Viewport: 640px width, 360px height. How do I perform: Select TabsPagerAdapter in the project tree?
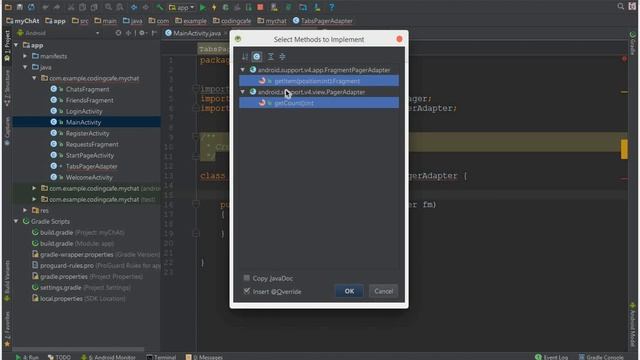pos(91,166)
